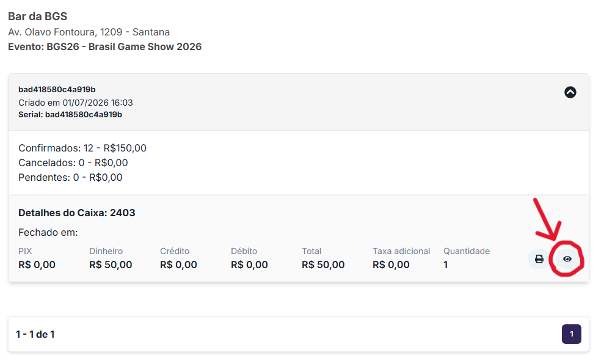604x364 pixels.
Task: Go to page 1 in pagination
Action: coord(571,334)
